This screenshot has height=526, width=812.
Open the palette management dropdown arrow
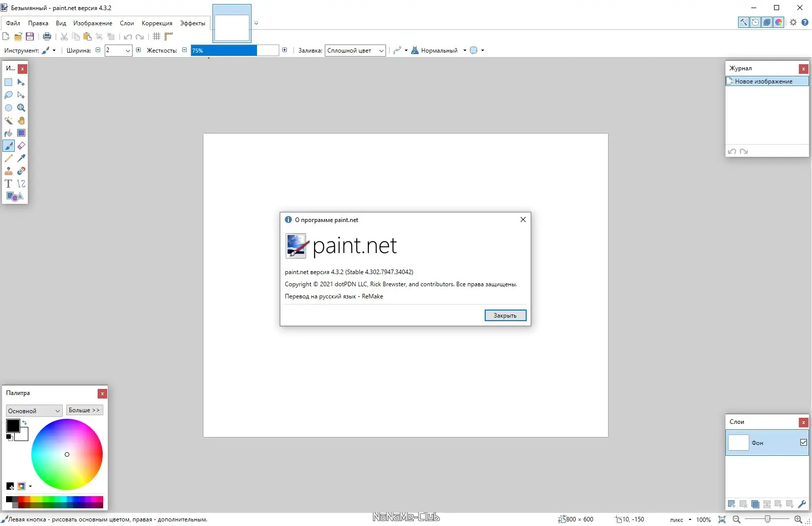point(30,487)
